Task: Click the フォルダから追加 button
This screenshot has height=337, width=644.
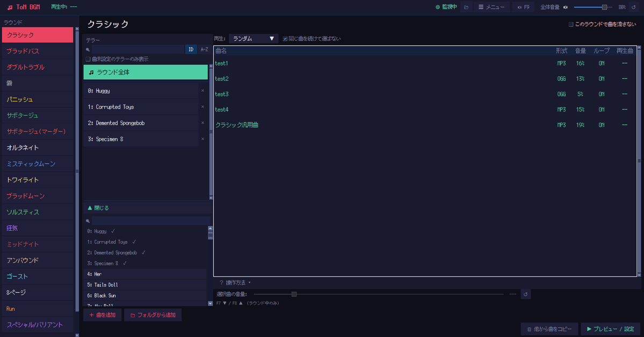Action: (x=153, y=315)
